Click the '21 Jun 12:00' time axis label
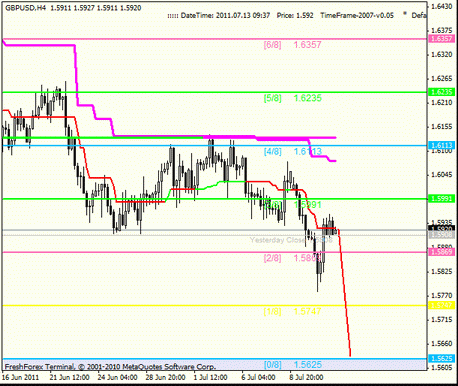Image resolution: width=458 pixels, height=386 pixels. pyautogui.click(x=69, y=378)
